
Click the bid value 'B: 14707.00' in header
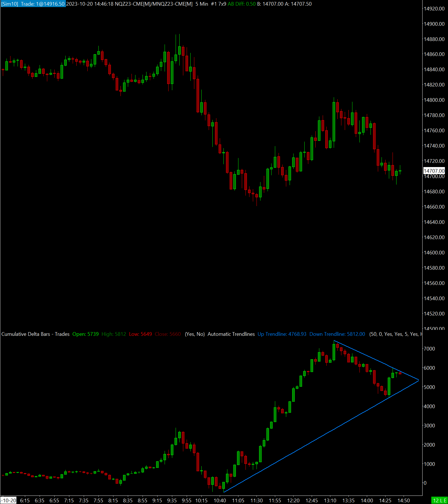270,4
